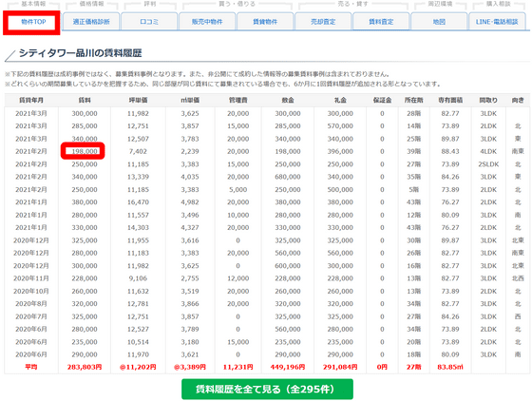Click the average 敷金 449,196円
Viewport: 532px width, 401px height.
(x=288, y=367)
